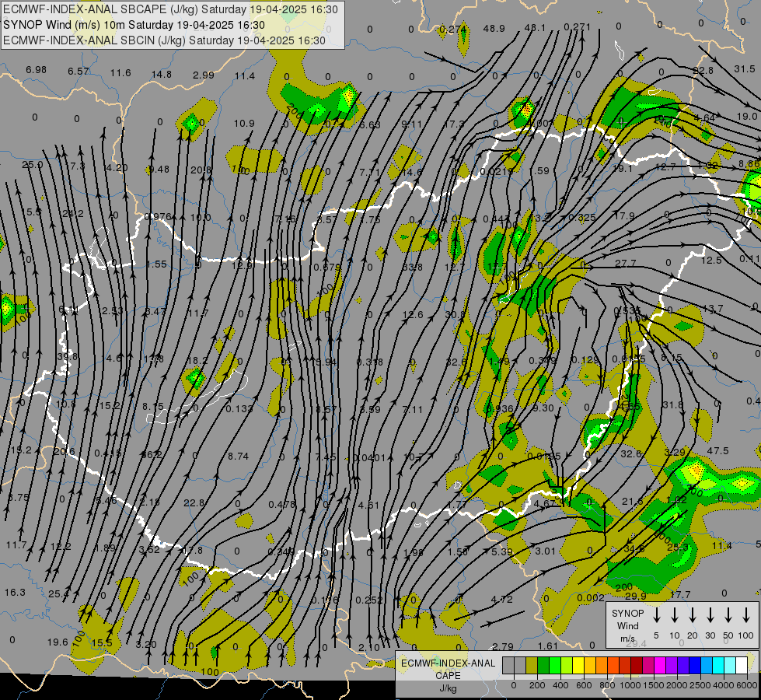The height and width of the screenshot is (700, 761).
Task: Click the map value 2.79
Action: coord(503,646)
